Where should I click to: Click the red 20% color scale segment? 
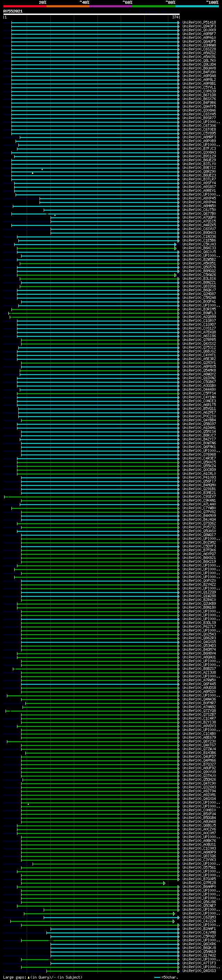pos(25,6)
